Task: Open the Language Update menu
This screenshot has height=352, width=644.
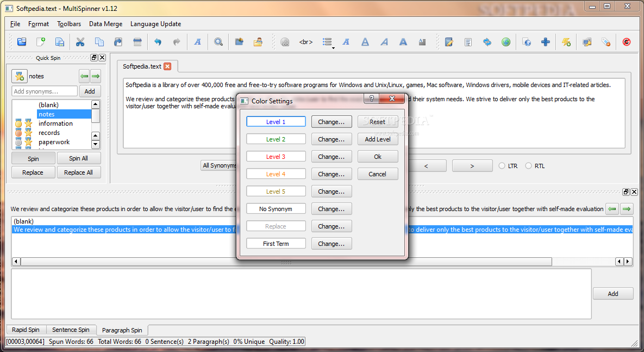Action: click(x=155, y=24)
